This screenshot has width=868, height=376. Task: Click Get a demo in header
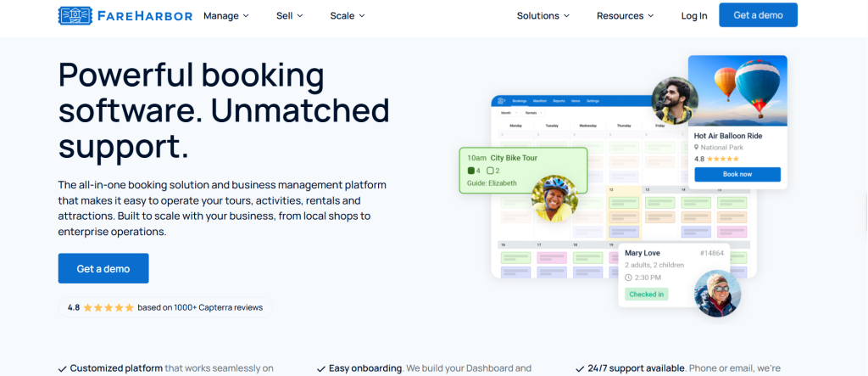click(x=759, y=15)
